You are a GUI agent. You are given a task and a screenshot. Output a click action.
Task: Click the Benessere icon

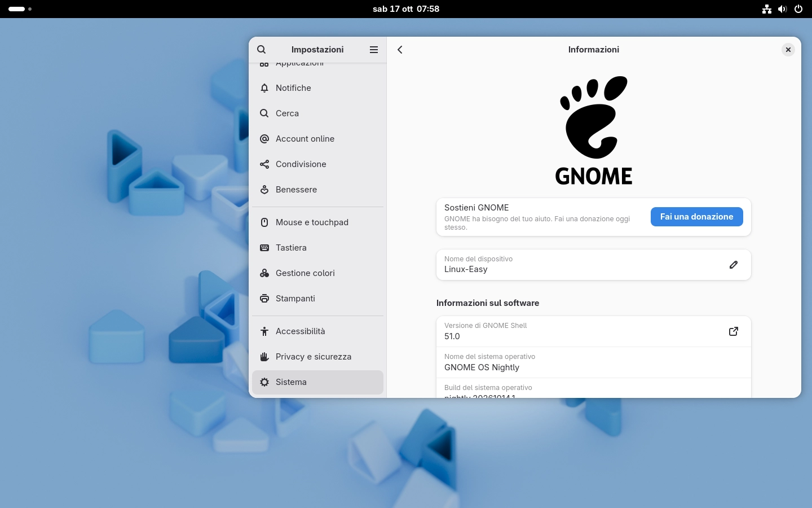tap(264, 190)
